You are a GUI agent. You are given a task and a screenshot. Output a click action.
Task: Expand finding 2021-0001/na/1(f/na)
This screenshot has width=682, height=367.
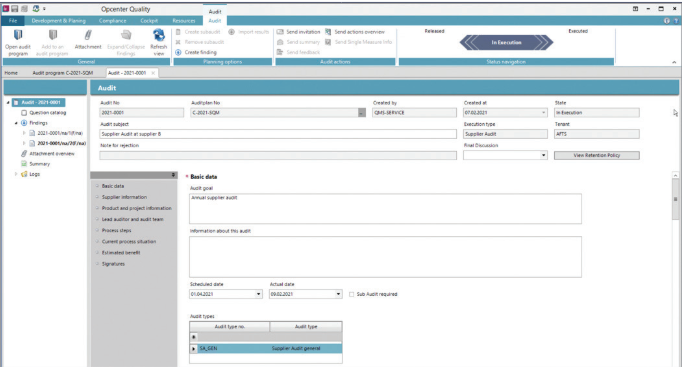point(24,133)
